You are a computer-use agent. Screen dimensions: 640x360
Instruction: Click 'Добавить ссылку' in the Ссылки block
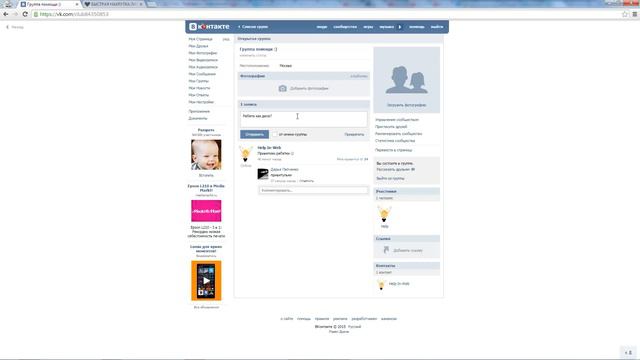pyautogui.click(x=408, y=250)
